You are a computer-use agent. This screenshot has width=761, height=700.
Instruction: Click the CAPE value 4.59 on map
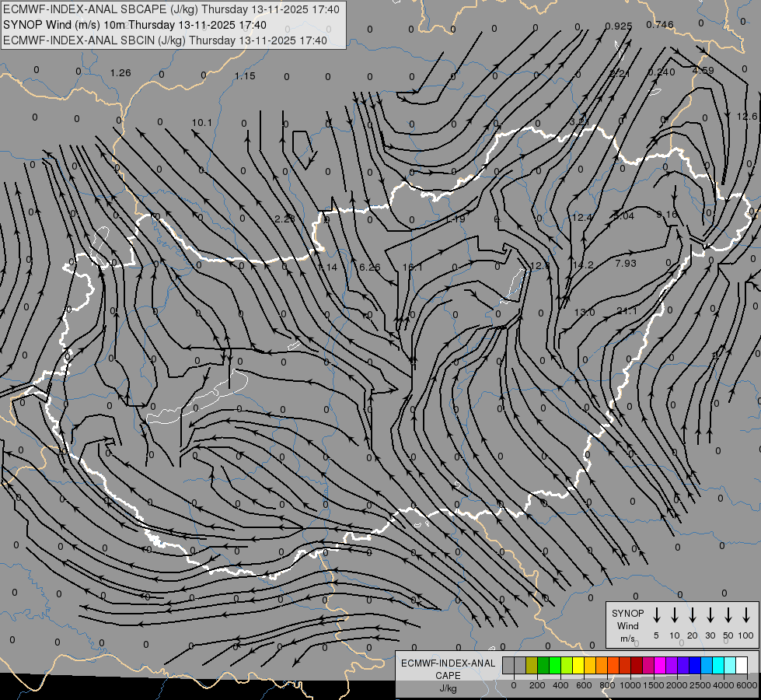[x=703, y=71]
